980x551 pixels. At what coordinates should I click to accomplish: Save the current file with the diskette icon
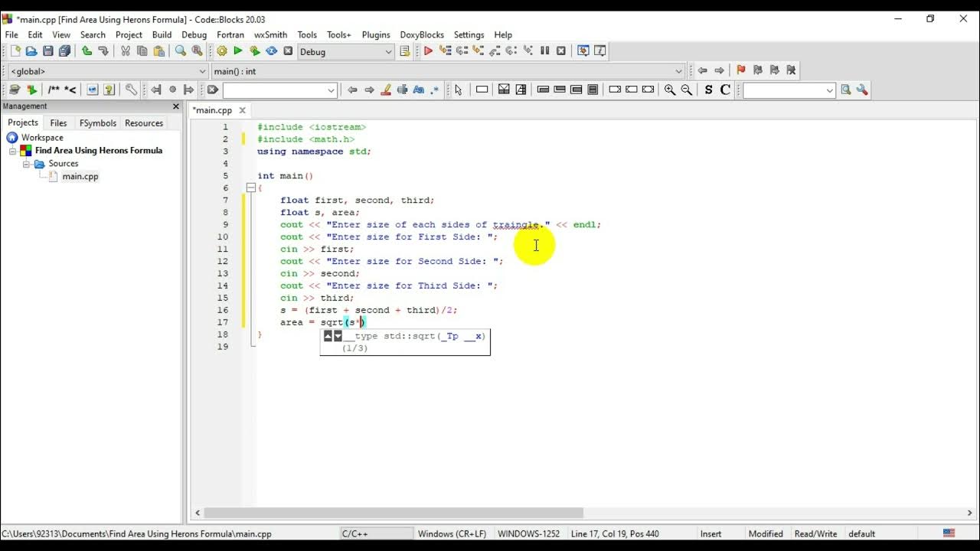coord(48,51)
